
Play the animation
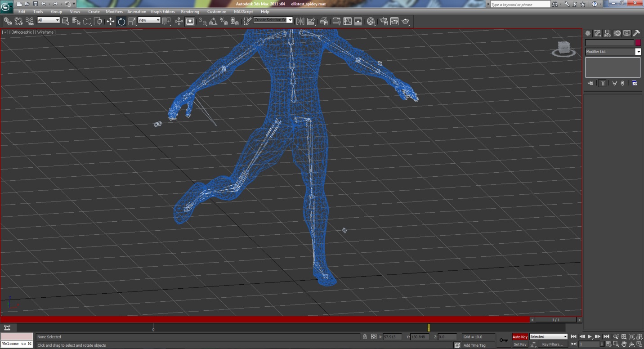590,336
